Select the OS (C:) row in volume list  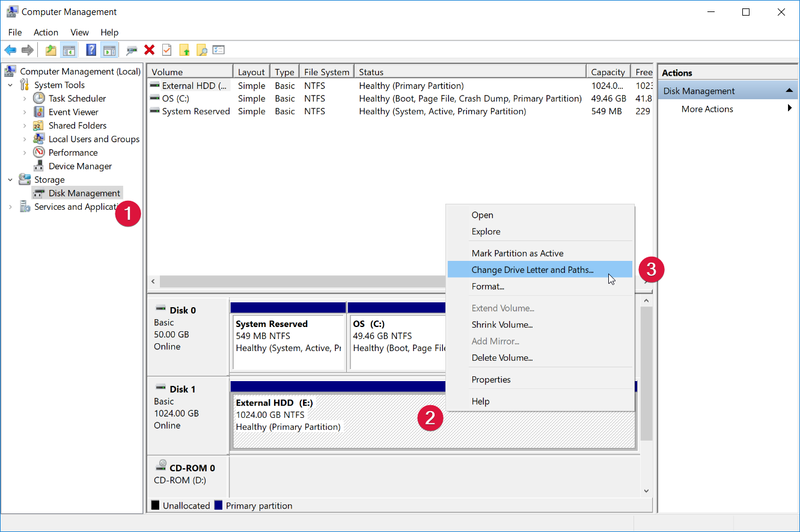coord(400,99)
